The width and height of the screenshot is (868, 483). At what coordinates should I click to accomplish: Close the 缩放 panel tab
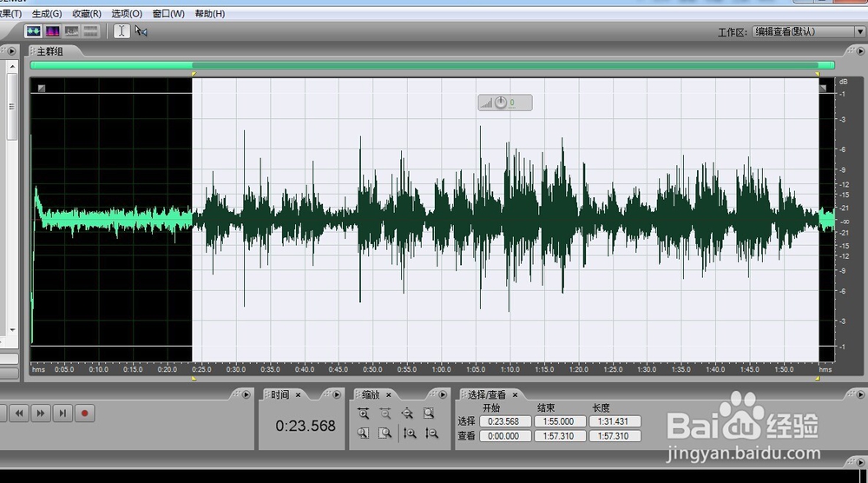click(x=389, y=394)
